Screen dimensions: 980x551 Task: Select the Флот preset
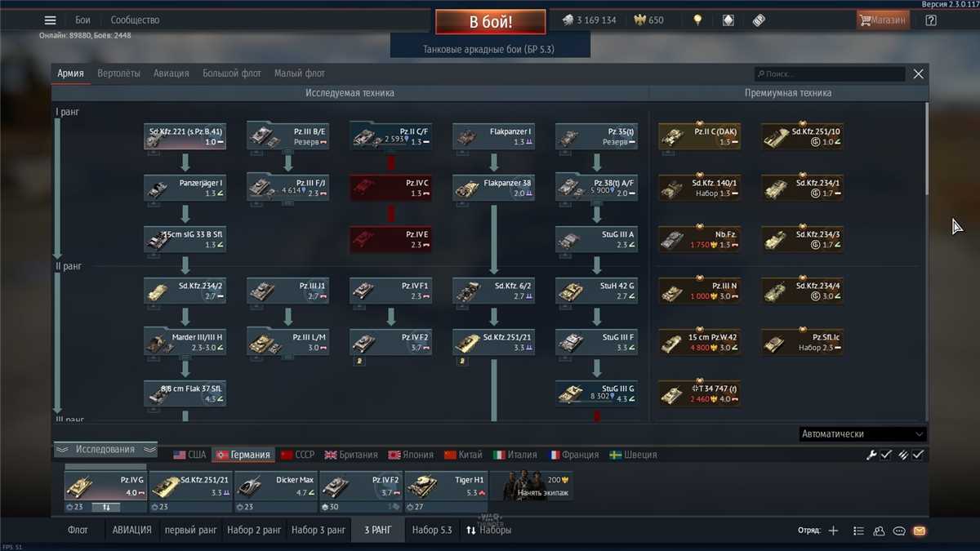tap(78, 530)
